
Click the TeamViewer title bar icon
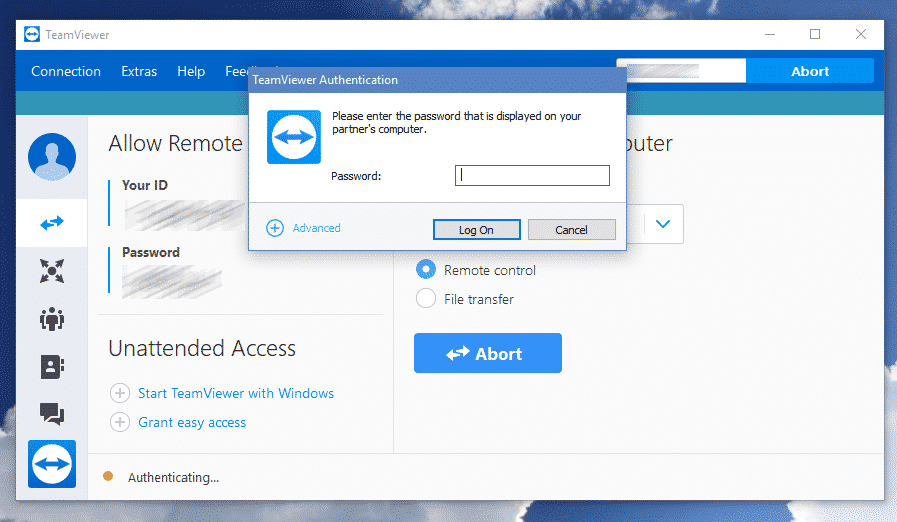tap(32, 34)
